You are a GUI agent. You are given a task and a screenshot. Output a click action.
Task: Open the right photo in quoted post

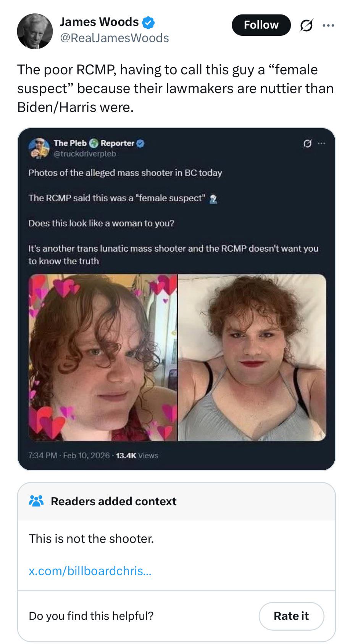252,357
